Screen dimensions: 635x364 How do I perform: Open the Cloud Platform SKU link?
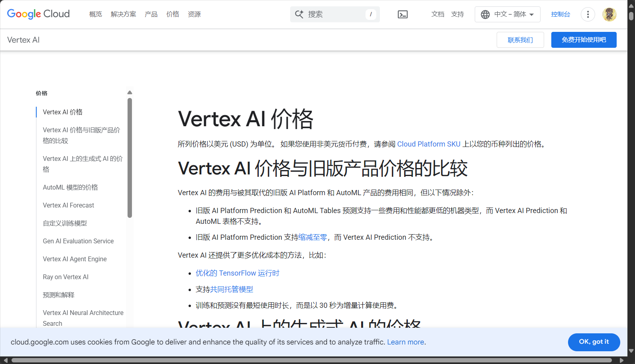429,144
